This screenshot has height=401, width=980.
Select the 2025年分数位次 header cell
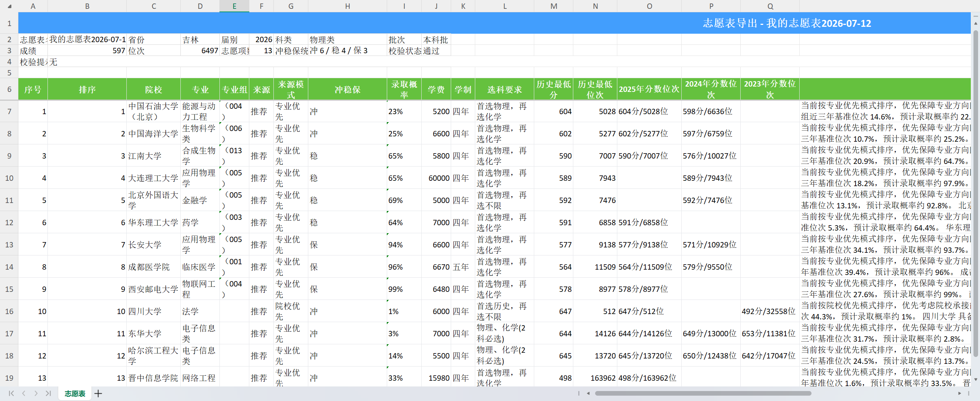click(x=650, y=89)
